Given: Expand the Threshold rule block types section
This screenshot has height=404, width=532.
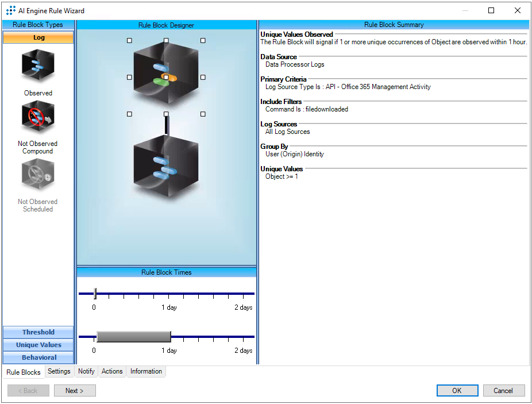Looking at the screenshot, I should [x=38, y=332].
